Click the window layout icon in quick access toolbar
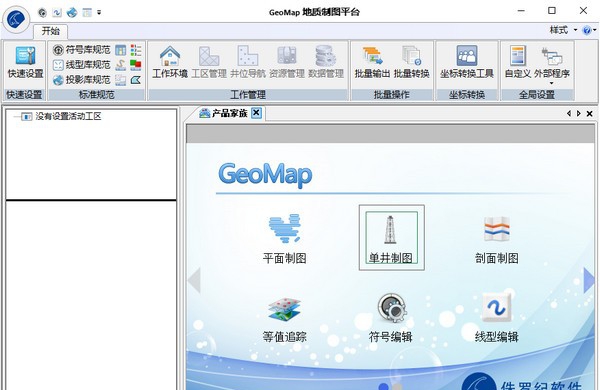 [87, 13]
